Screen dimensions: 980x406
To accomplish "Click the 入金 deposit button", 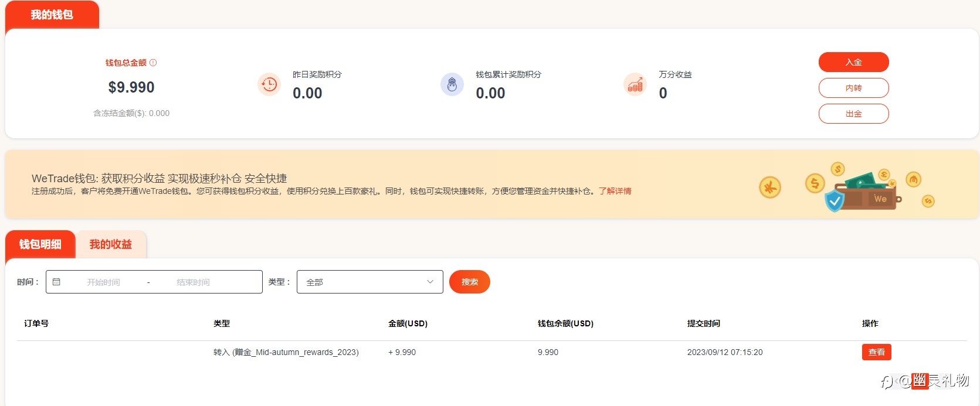I will tap(854, 62).
